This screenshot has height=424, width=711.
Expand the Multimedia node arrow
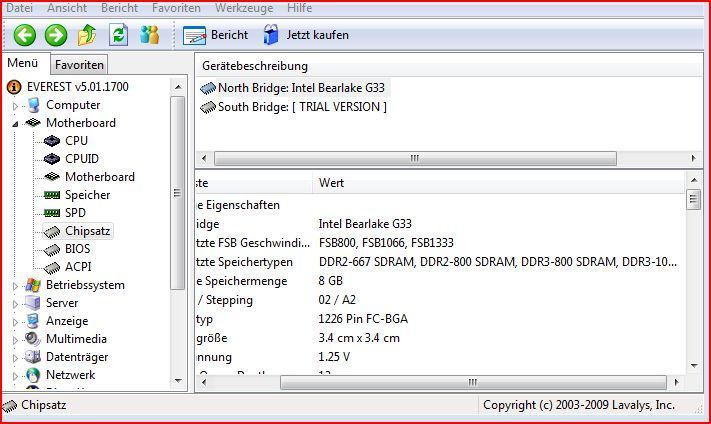pyautogui.click(x=15, y=340)
